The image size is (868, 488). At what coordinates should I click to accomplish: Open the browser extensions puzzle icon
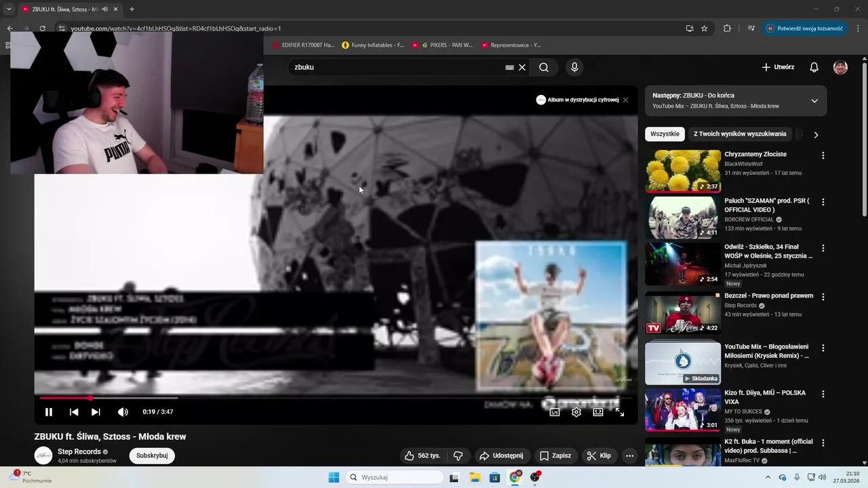727,28
